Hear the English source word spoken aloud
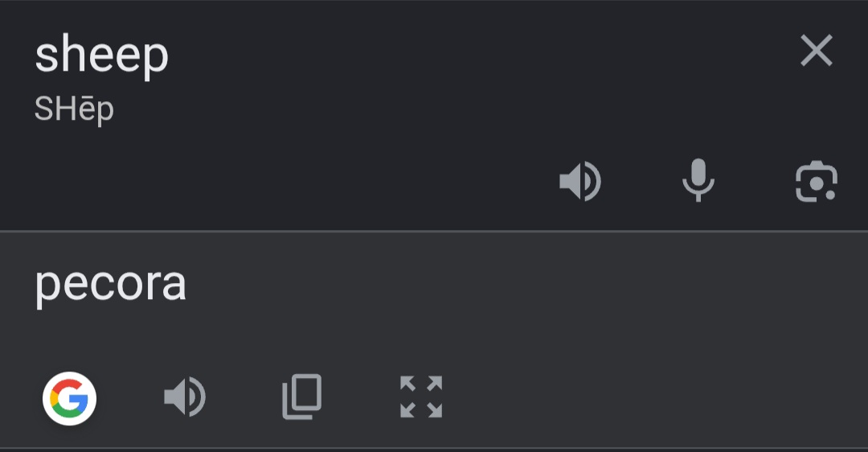 click(580, 181)
